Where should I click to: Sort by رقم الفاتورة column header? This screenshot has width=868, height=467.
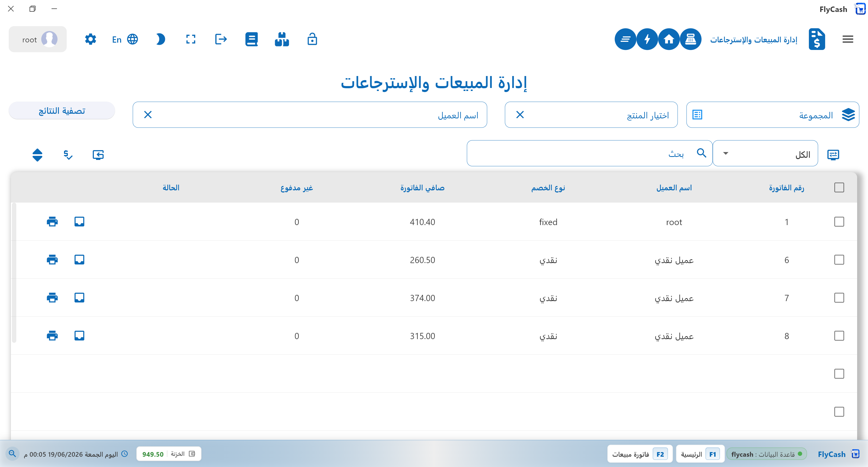(x=786, y=187)
